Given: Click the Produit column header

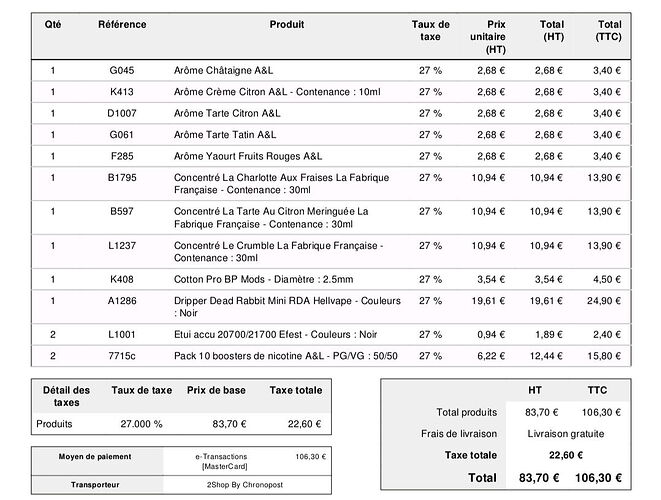Looking at the screenshot, I should [287, 24].
